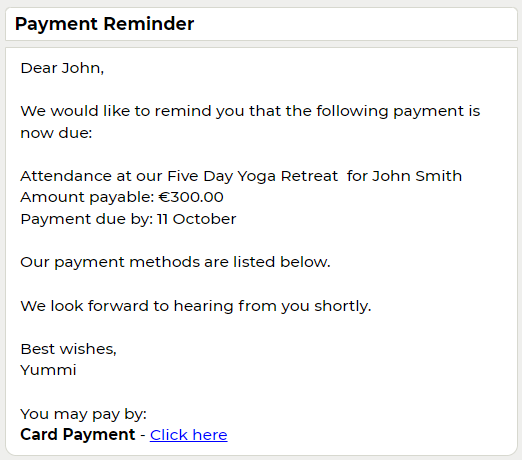The height and width of the screenshot is (460, 522).
Task: Select the "Dear John," greeting line
Action: pos(62,68)
